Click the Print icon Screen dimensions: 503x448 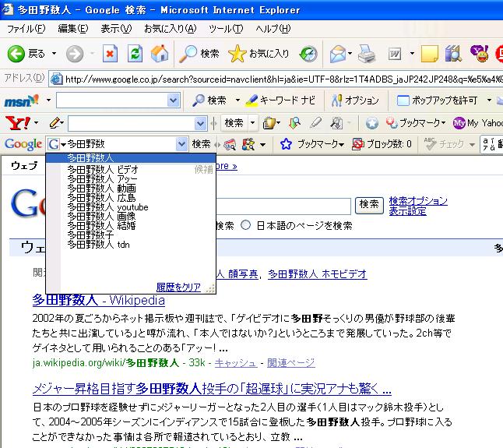pos(367,54)
